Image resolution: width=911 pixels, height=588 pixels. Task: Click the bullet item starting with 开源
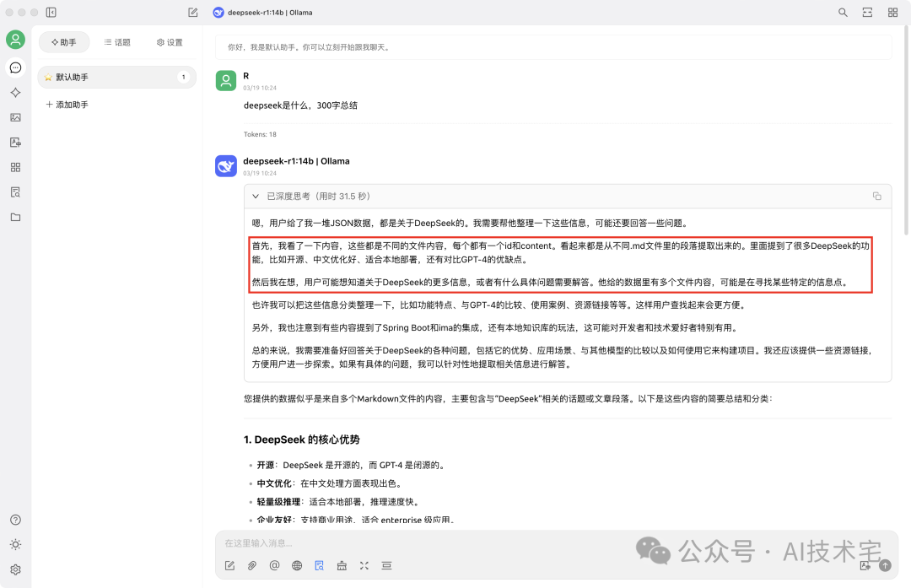pos(352,465)
